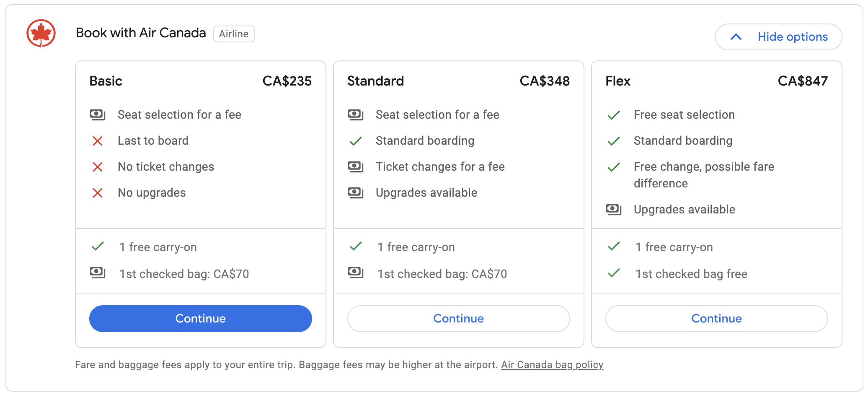Click the red X beside No upgrades
The height and width of the screenshot is (395, 868).
click(x=98, y=193)
